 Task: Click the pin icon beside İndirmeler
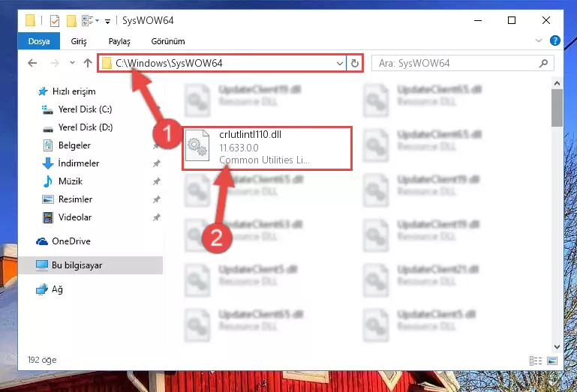pos(156,163)
